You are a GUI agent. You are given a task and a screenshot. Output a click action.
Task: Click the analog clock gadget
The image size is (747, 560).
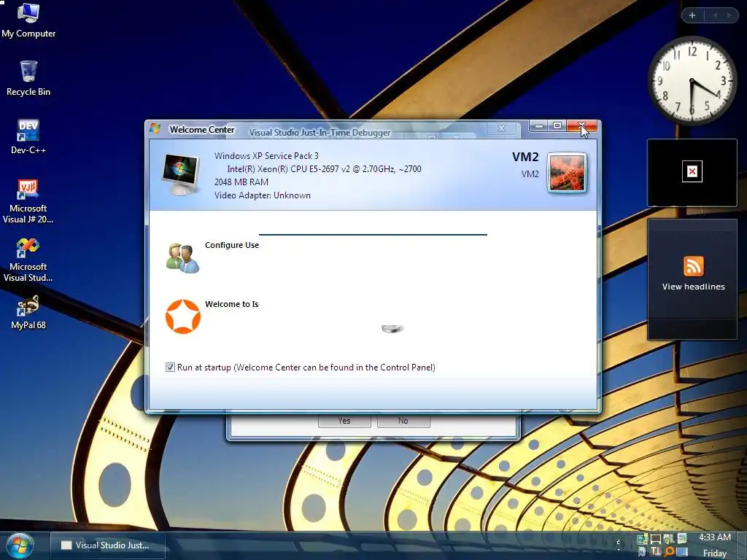(692, 80)
